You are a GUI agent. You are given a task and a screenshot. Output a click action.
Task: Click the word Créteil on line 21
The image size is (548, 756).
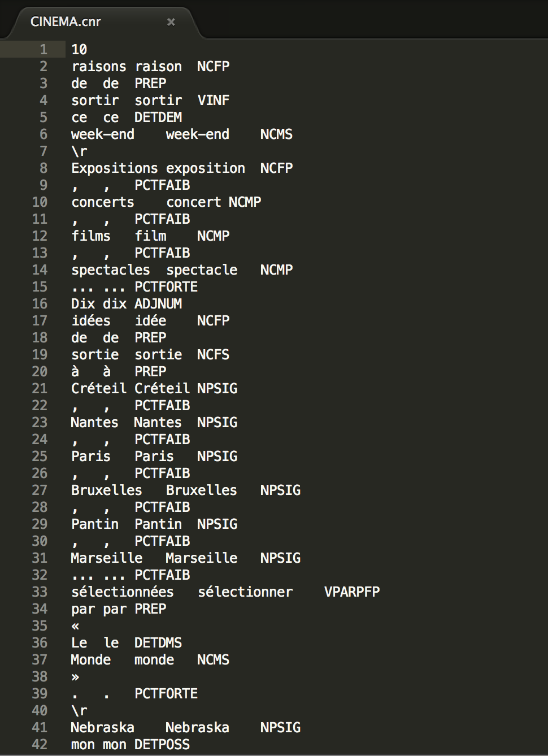[x=95, y=389]
